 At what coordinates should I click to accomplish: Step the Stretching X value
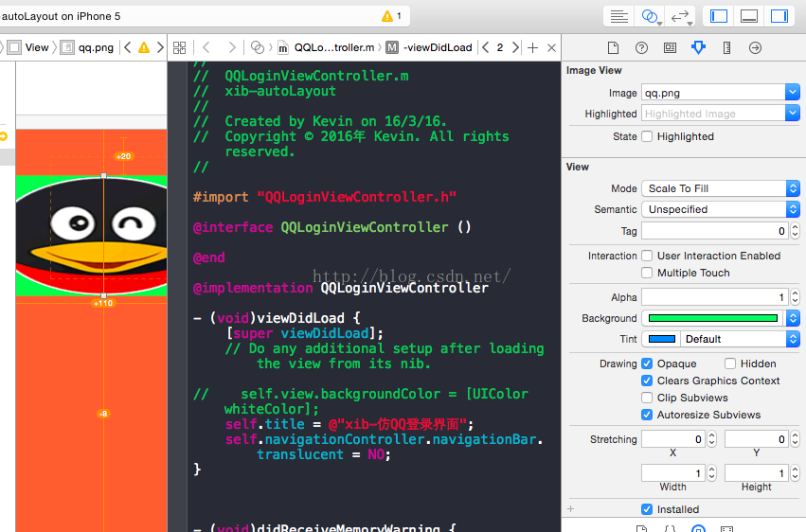(x=712, y=439)
